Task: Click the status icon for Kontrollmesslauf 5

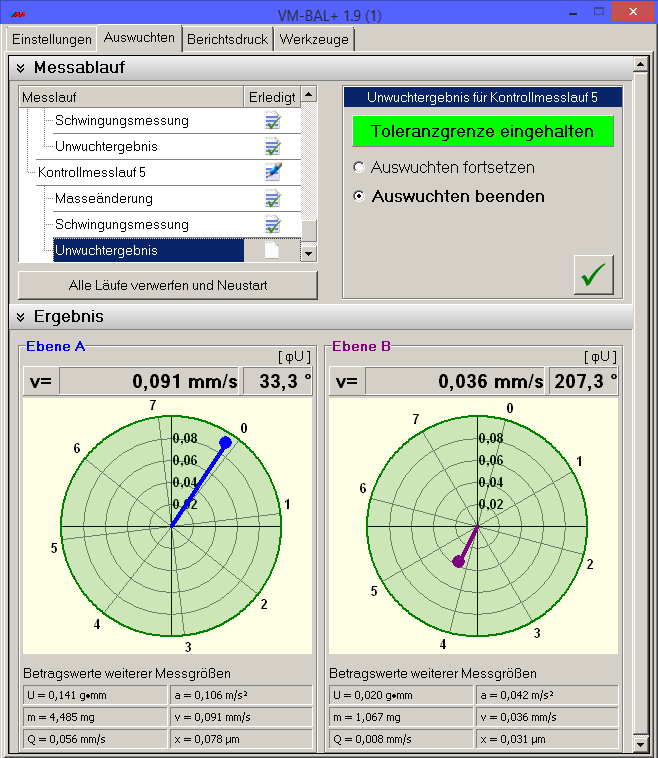Action: pyautogui.click(x=272, y=172)
